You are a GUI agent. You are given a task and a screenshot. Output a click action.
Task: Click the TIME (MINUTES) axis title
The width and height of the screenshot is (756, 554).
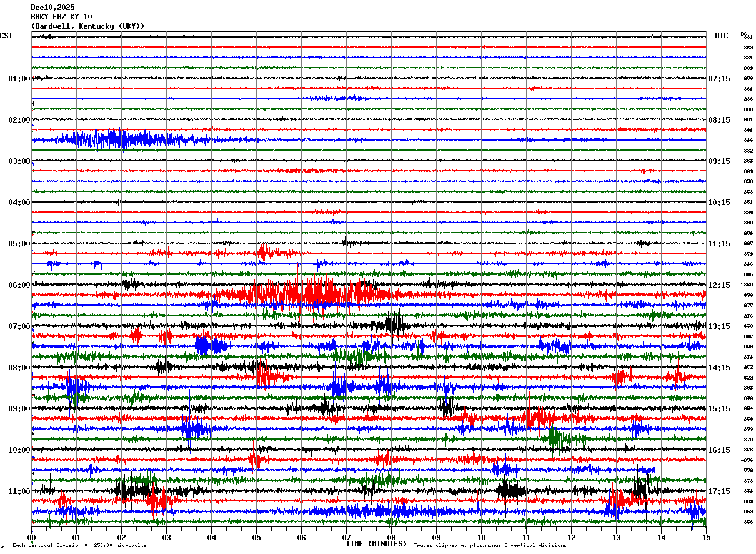click(376, 544)
